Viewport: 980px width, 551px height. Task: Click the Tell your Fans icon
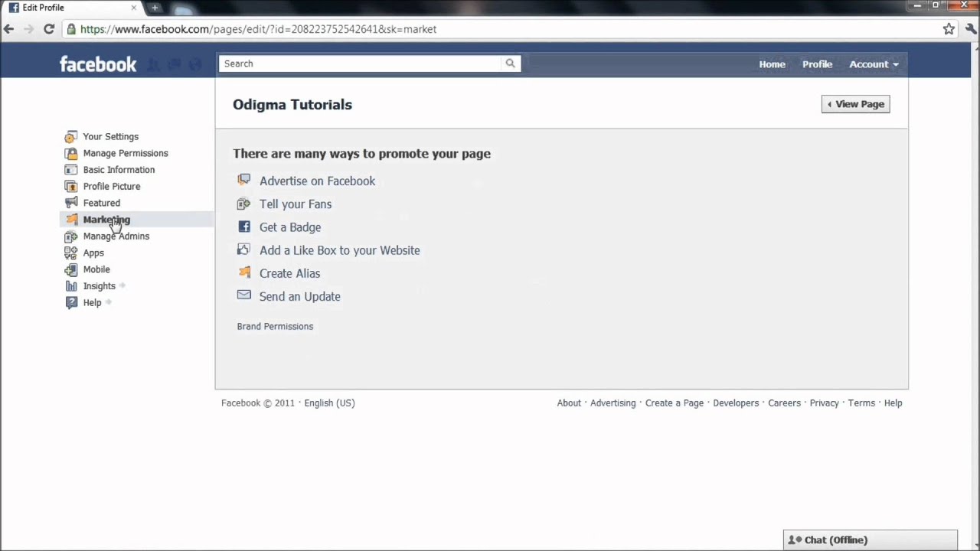pos(243,204)
